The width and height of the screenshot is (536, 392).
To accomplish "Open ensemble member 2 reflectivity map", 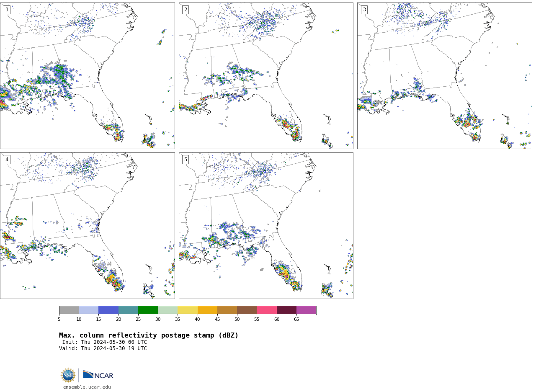I will (x=266, y=76).
